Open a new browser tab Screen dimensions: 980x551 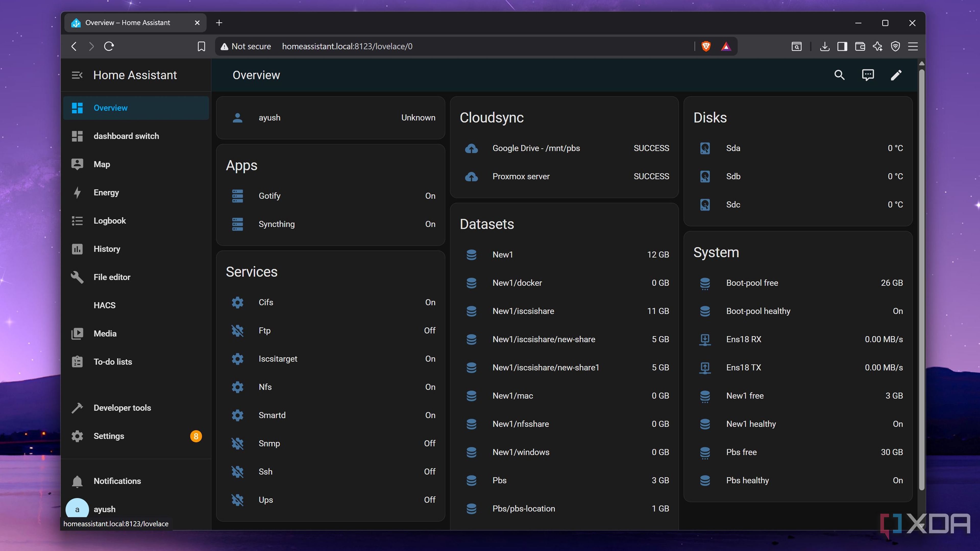pos(219,23)
